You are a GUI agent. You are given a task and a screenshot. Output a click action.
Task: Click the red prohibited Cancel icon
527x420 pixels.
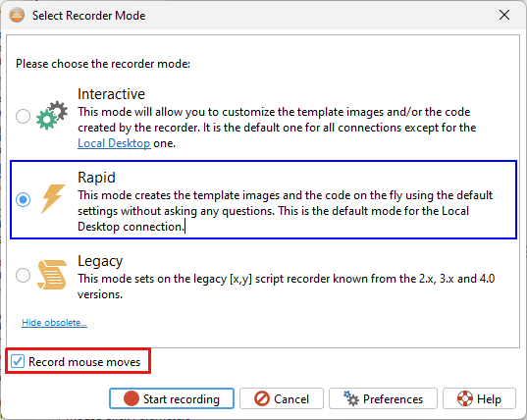point(262,398)
